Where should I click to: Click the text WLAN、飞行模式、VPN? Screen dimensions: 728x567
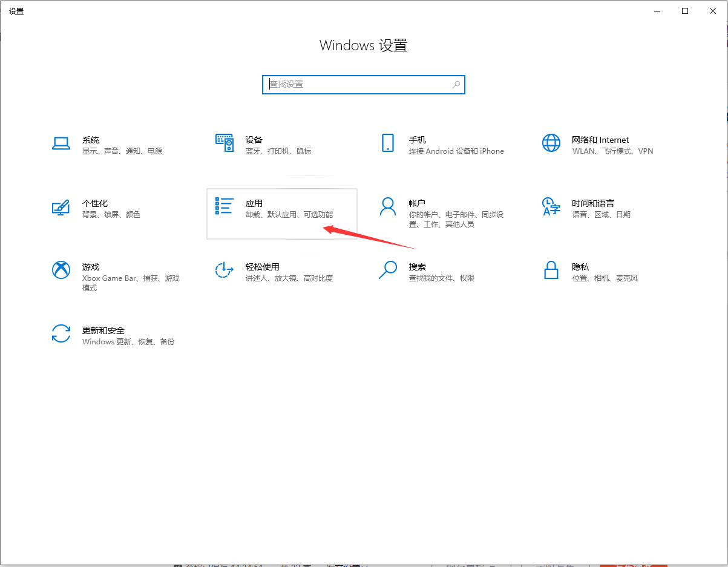612,151
